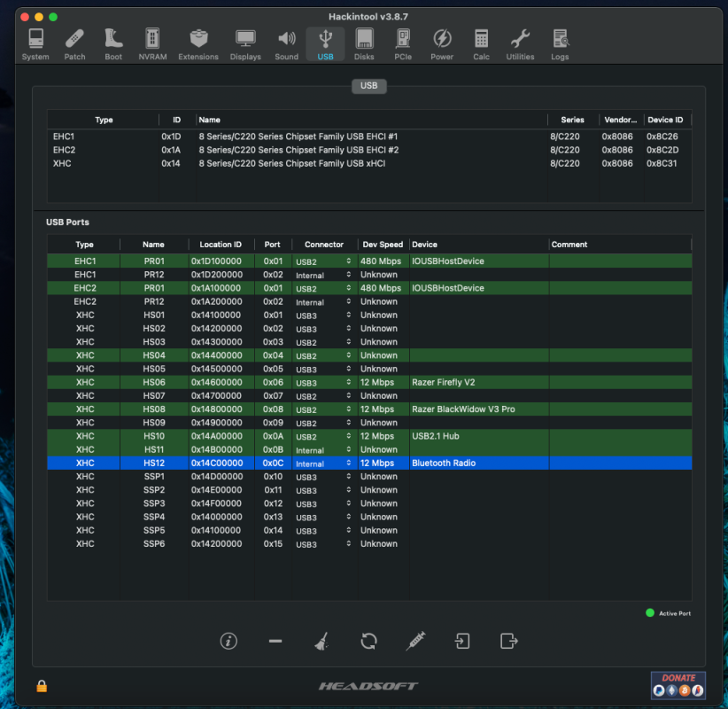Switch to the Sound tab
Viewport: 728px width, 709px height.
point(286,44)
